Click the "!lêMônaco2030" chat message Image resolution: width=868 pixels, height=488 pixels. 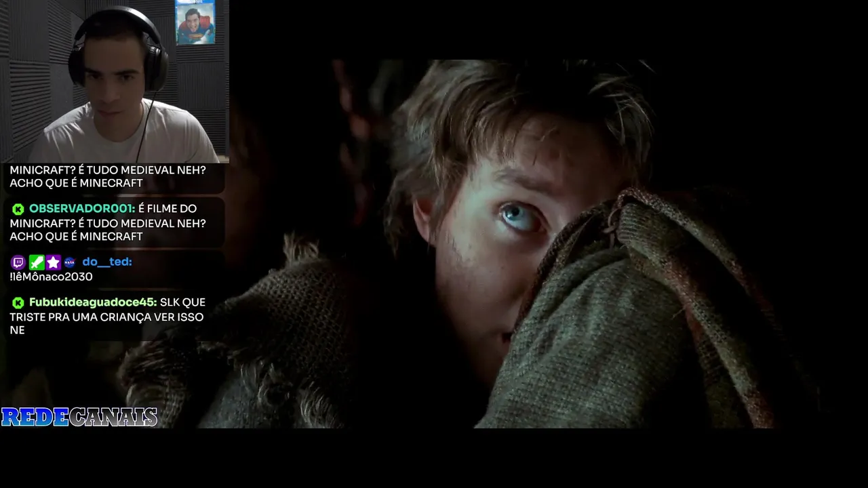[x=51, y=277]
